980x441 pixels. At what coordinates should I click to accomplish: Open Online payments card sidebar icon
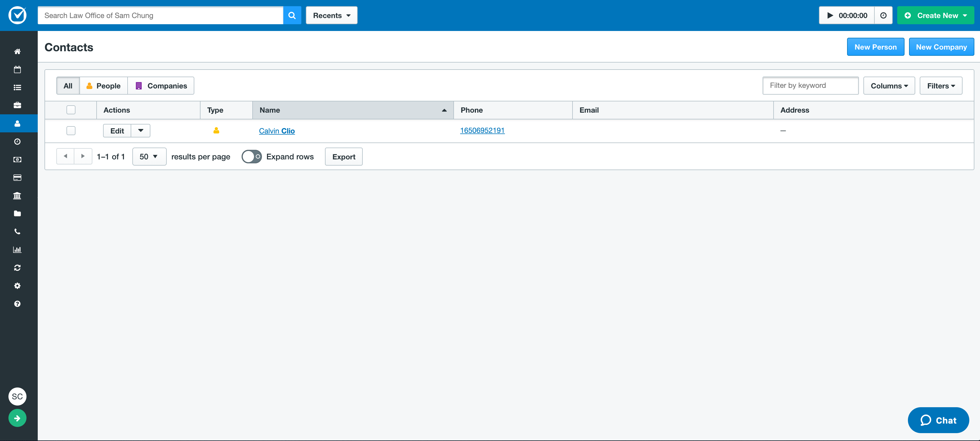[17, 178]
